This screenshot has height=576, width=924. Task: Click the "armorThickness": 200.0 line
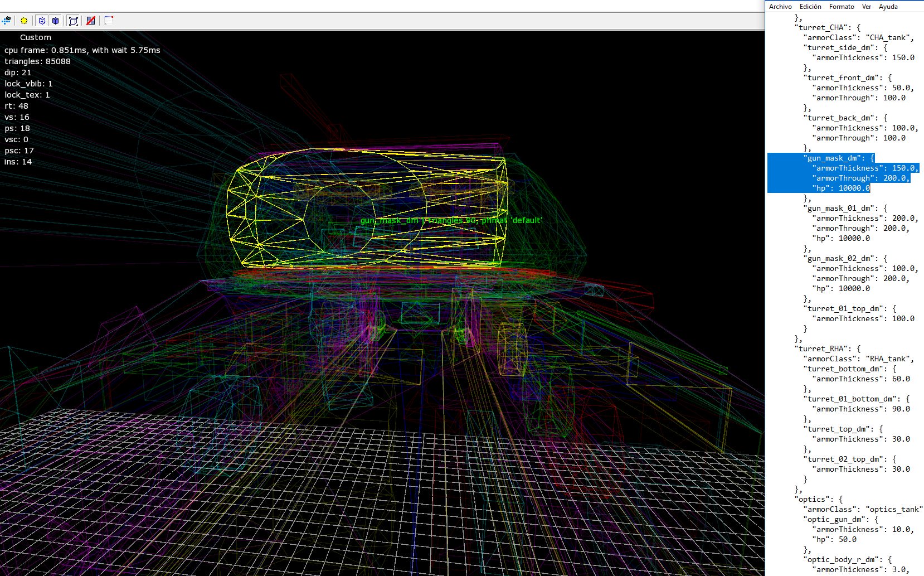[x=865, y=218]
